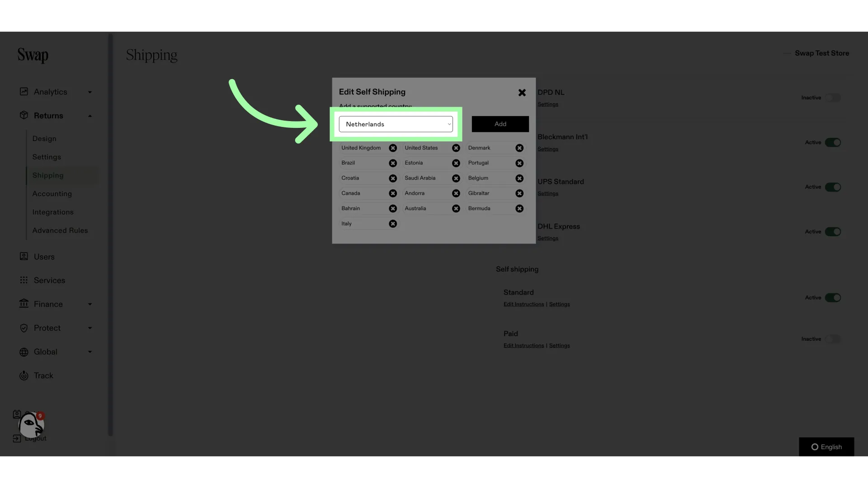The height and width of the screenshot is (488, 868).
Task: Toggle Bleckmann Int'l carrier switch
Action: 833,142
